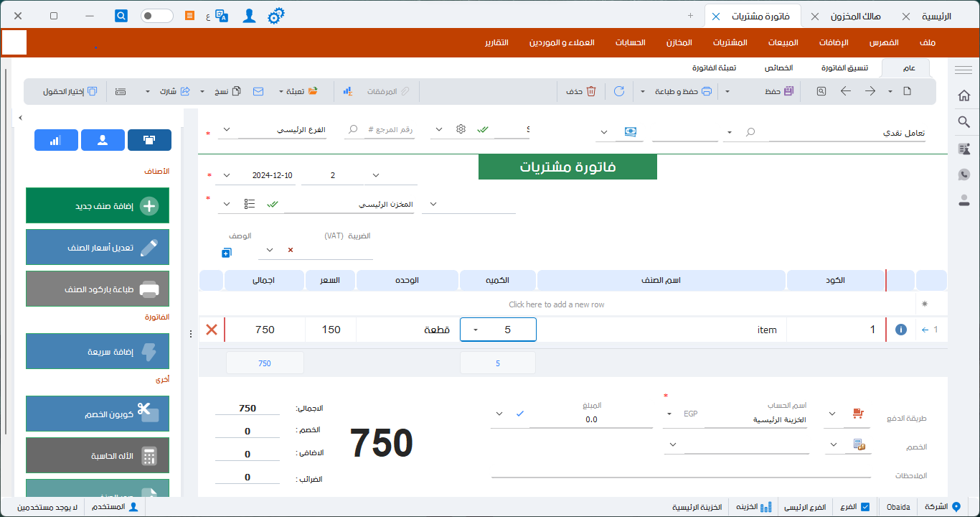Toggle the الفرع checkbox in status bar
This screenshot has height=517, width=980.
(x=864, y=507)
